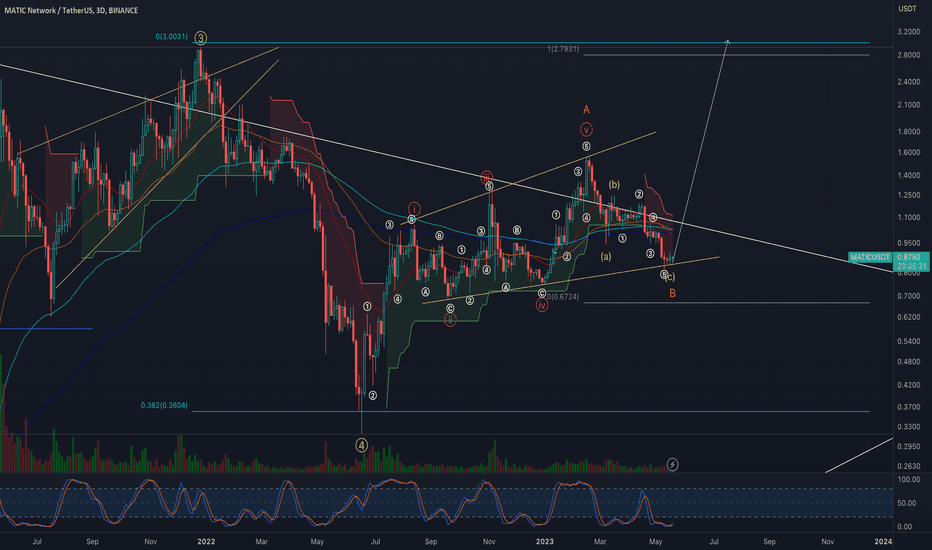The width and height of the screenshot is (932, 550).
Task: Click the 2024 label on time axis
Action: coord(883,542)
